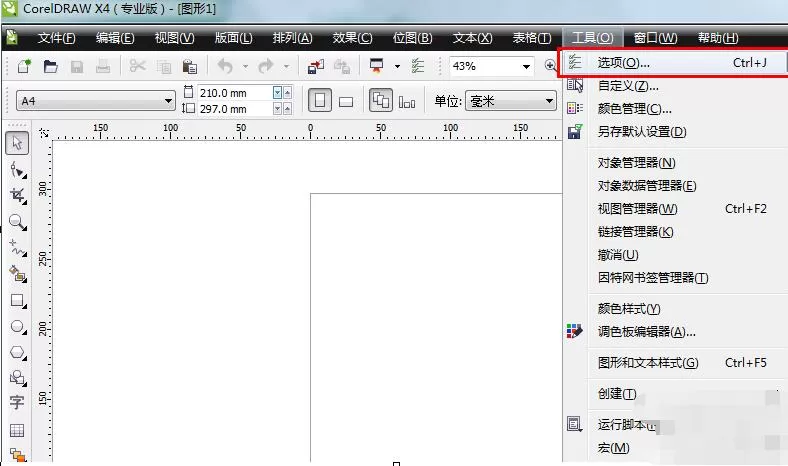Select the Pick tool in toolbox
The image size is (788, 466).
click(x=17, y=143)
